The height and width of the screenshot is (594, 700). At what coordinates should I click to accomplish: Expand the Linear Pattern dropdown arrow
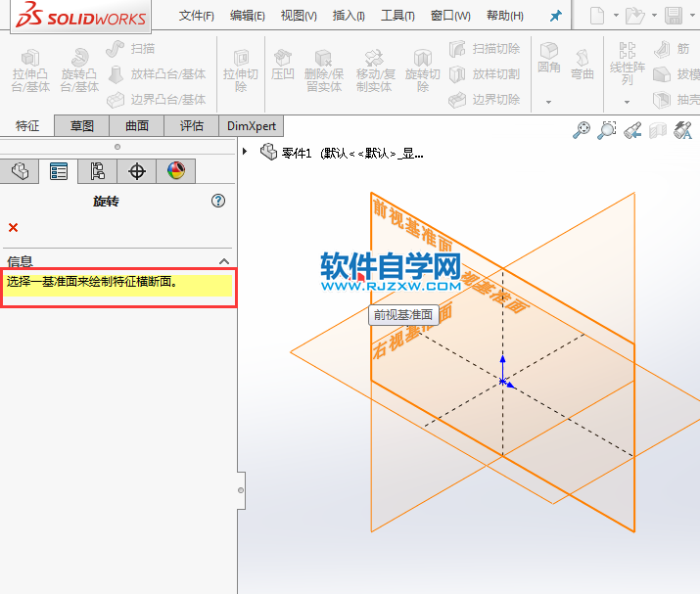[627, 102]
